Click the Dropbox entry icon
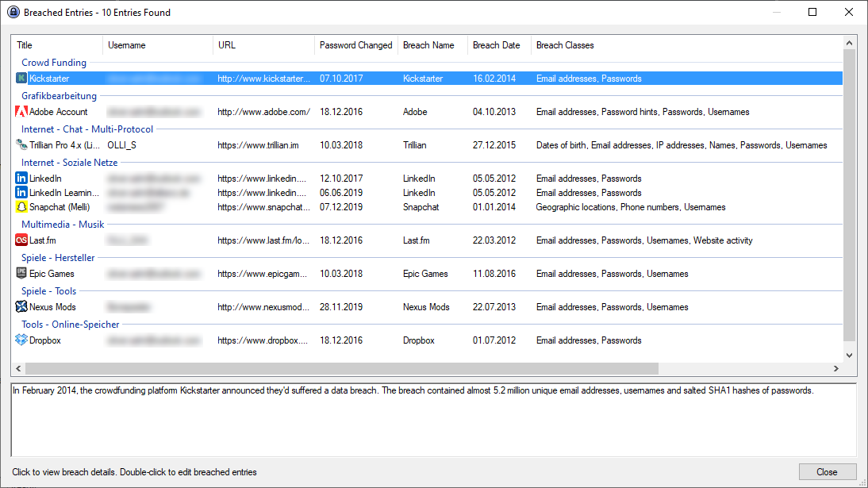Screen dimensions: 868x488 [x=21, y=340]
